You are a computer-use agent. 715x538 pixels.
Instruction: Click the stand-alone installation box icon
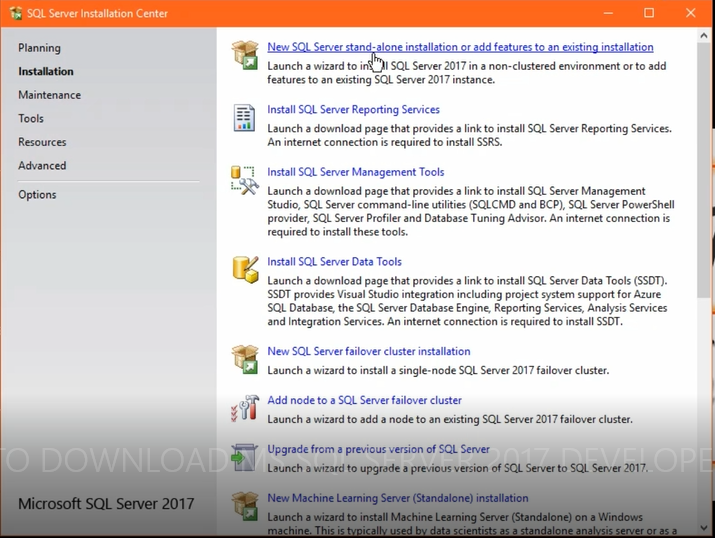point(245,55)
